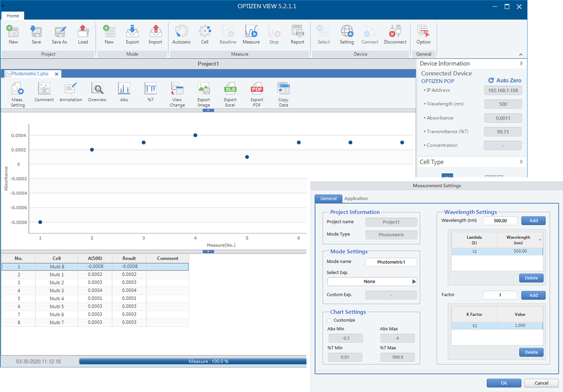563x392 pixels.
Task: Export chart as image
Action: pos(203,94)
